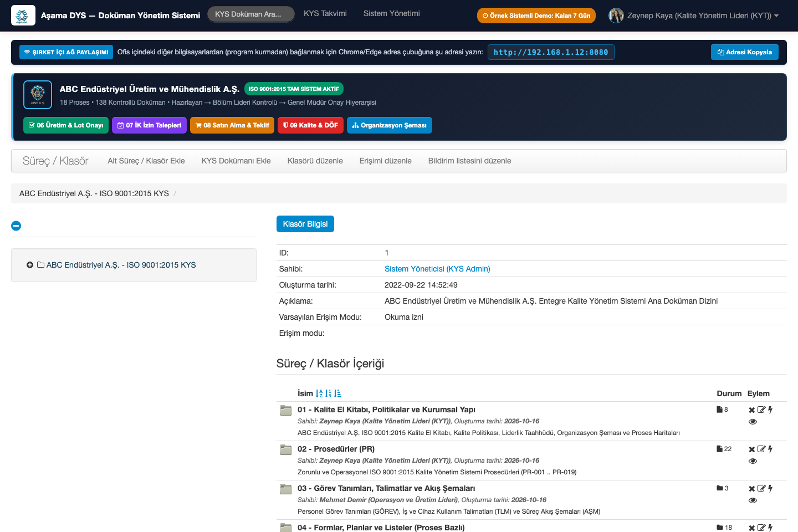Screen dimensions: 798x532
Task: Open Zeynep Kaya user dropdown menu
Action: [x=693, y=16]
